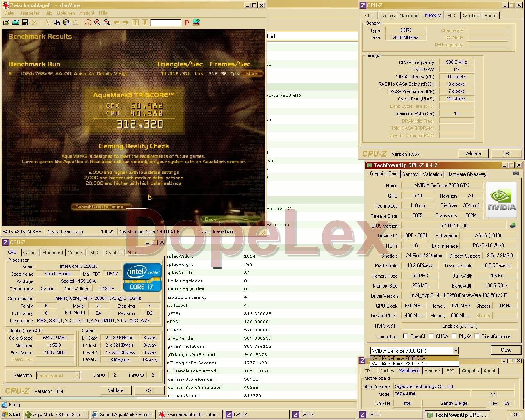Open the Bild menu in IrfanView
The width and height of the screenshot is (525, 420).
(49, 13)
